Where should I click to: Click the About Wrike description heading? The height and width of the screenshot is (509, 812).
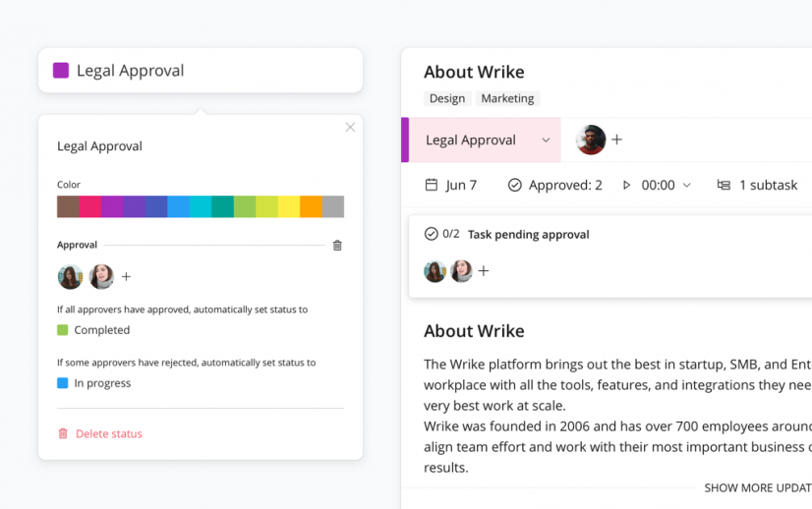tap(474, 331)
